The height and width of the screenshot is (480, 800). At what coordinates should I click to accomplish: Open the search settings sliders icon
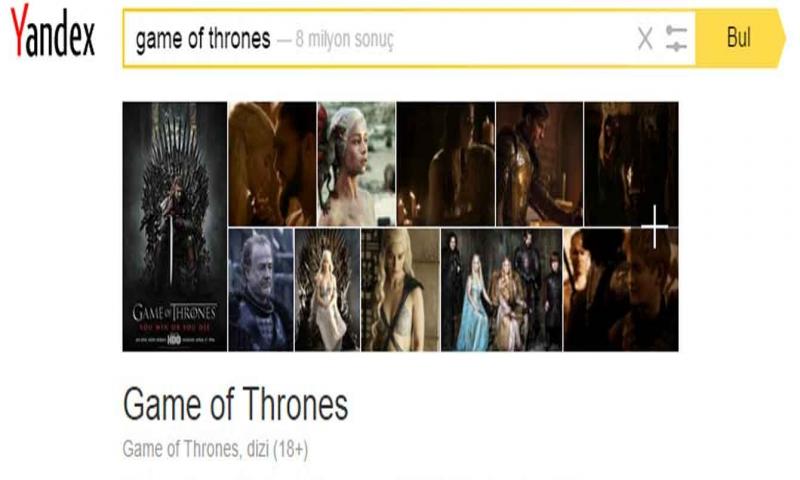677,39
